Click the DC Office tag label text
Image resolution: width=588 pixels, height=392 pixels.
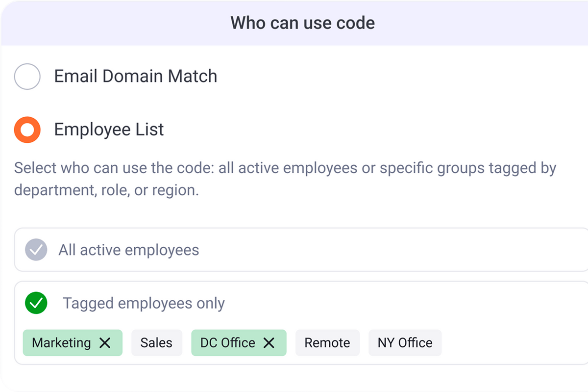[228, 343]
